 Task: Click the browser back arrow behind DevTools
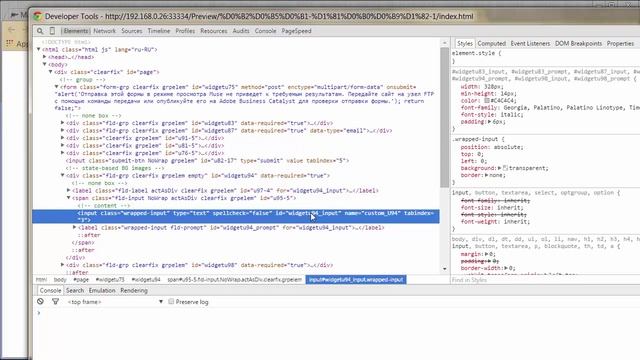click(12, 30)
